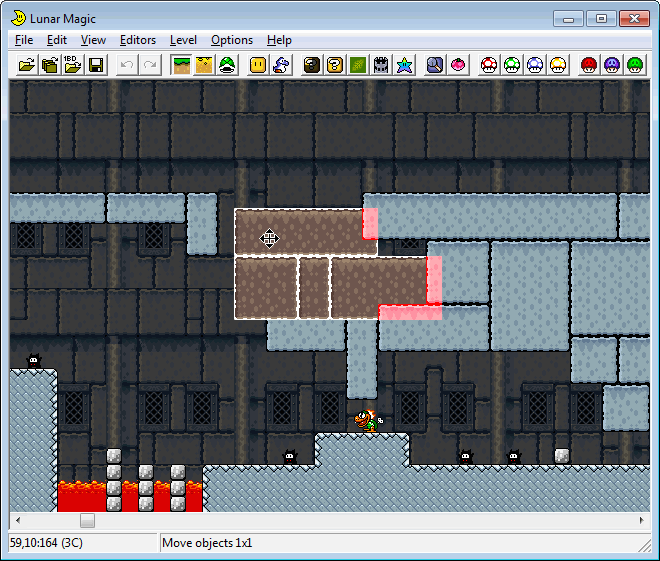Image resolution: width=660 pixels, height=561 pixels.
Task: Click the open level folder icon
Action: click(x=26, y=65)
